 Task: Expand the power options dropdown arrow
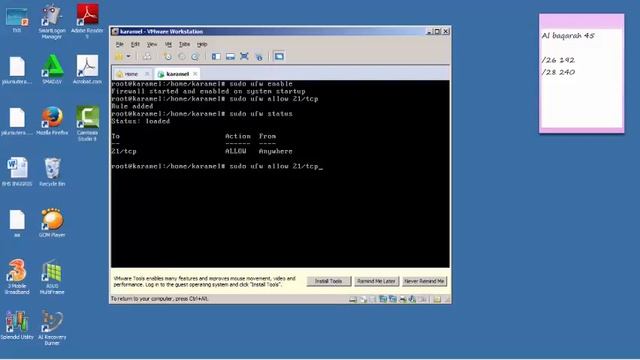(x=129, y=56)
